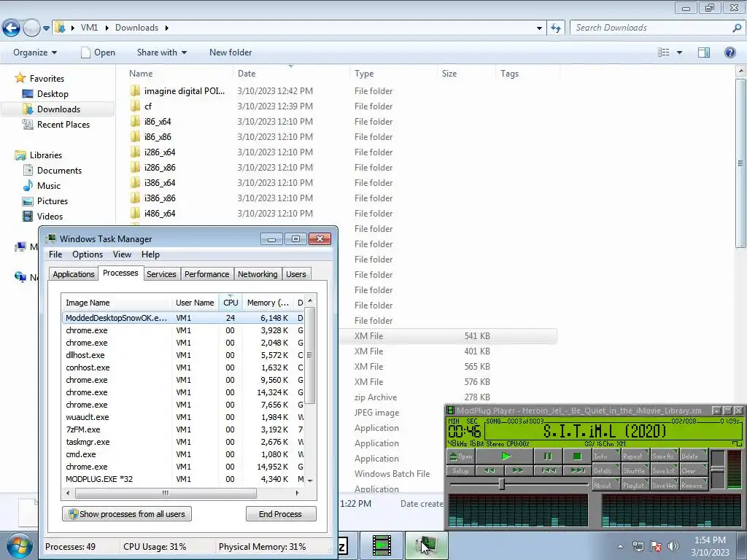The height and width of the screenshot is (560, 747).
Task: Click the volume fader in ModPlug Player
Action: coord(718,469)
